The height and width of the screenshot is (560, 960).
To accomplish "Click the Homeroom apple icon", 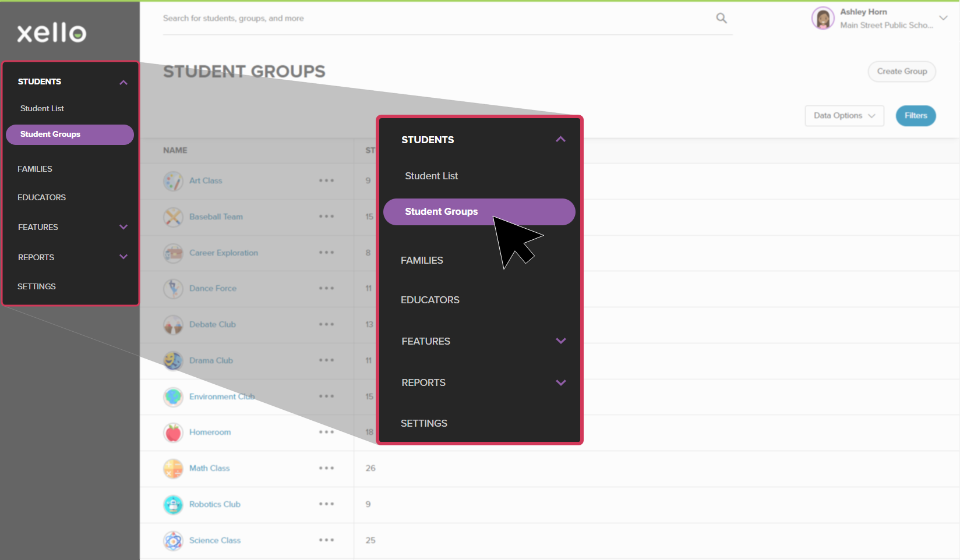I will [x=173, y=433].
